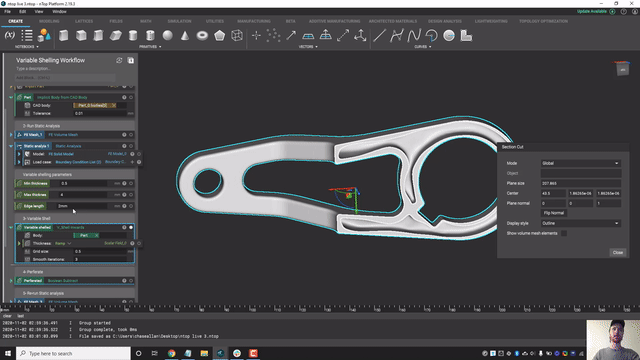Open the View menu
640x360 pixels.
(39, 12)
